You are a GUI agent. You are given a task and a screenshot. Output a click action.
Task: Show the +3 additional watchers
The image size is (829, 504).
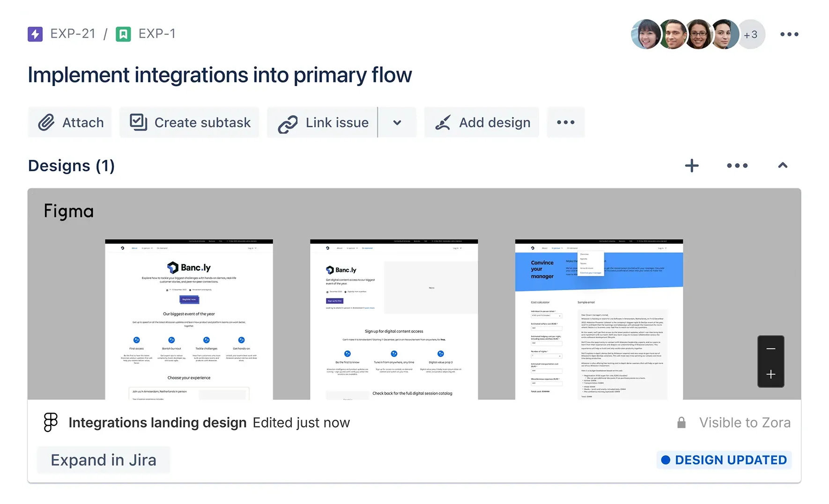point(751,35)
